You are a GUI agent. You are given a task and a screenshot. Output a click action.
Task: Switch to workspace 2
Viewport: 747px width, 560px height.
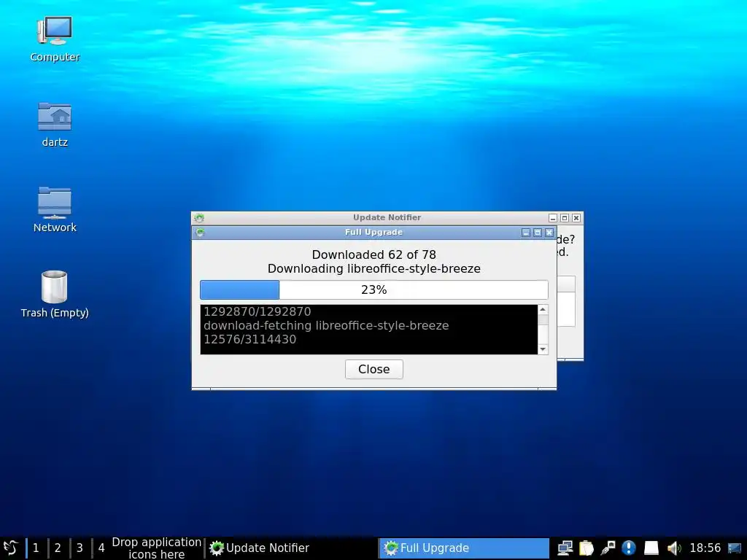point(58,548)
